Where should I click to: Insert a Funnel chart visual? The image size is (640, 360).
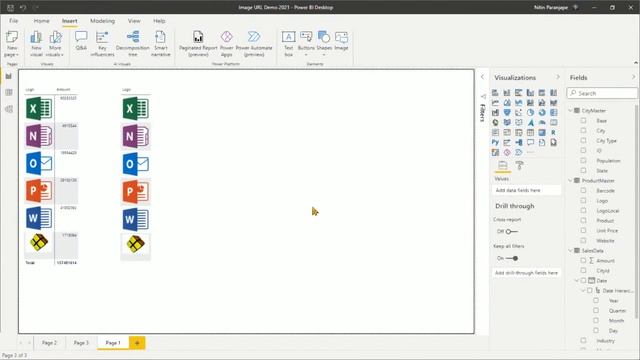tap(507, 112)
